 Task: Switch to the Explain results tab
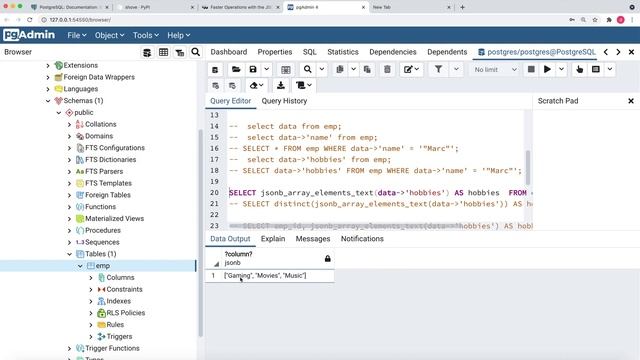pos(273,239)
